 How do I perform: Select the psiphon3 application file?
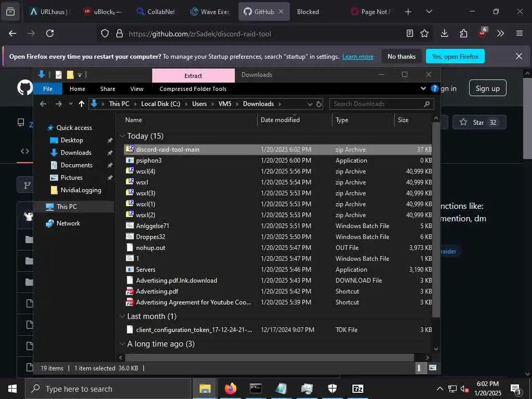278,160
